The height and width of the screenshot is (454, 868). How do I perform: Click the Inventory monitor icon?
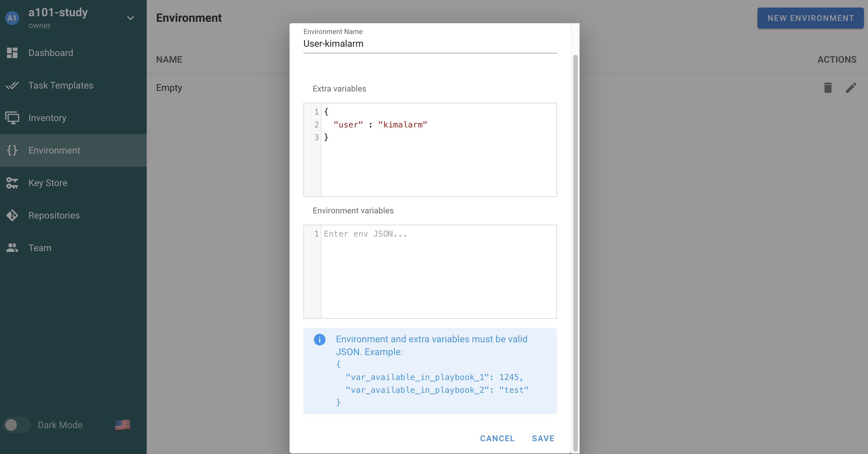click(x=12, y=118)
